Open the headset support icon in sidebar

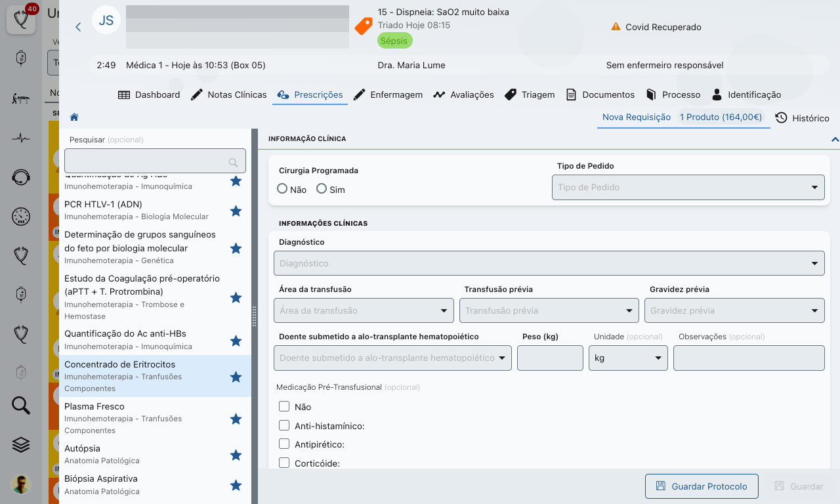tap(21, 177)
